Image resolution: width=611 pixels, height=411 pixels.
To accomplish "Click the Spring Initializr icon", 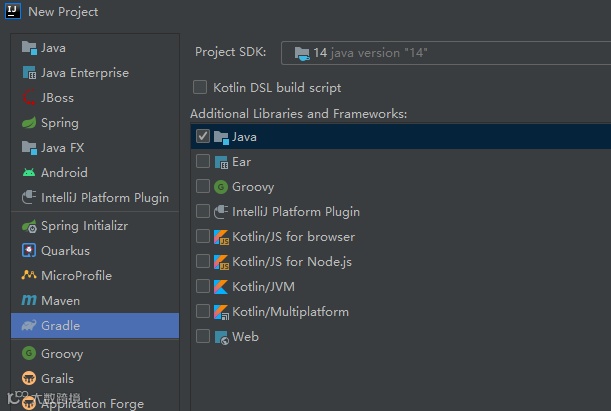I will tap(29, 226).
